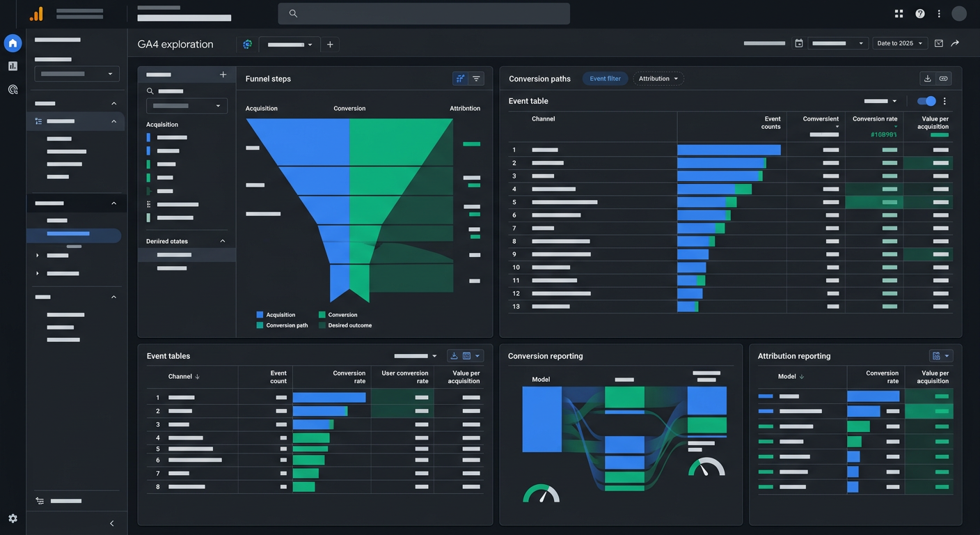Click the share arrow icon in header
The image size is (980, 535).
(955, 43)
